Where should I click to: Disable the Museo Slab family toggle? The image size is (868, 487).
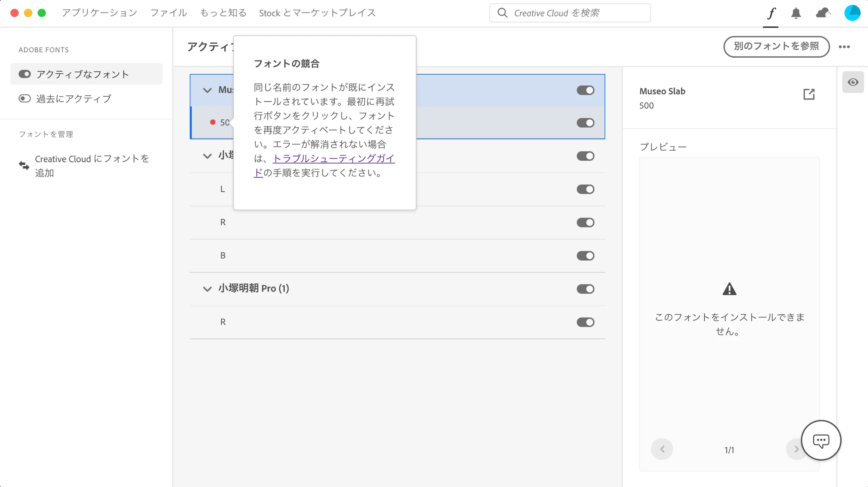click(x=585, y=90)
